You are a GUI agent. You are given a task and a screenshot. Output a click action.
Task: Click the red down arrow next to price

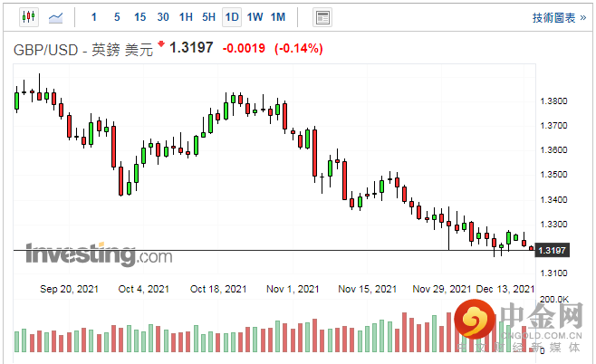(161, 44)
